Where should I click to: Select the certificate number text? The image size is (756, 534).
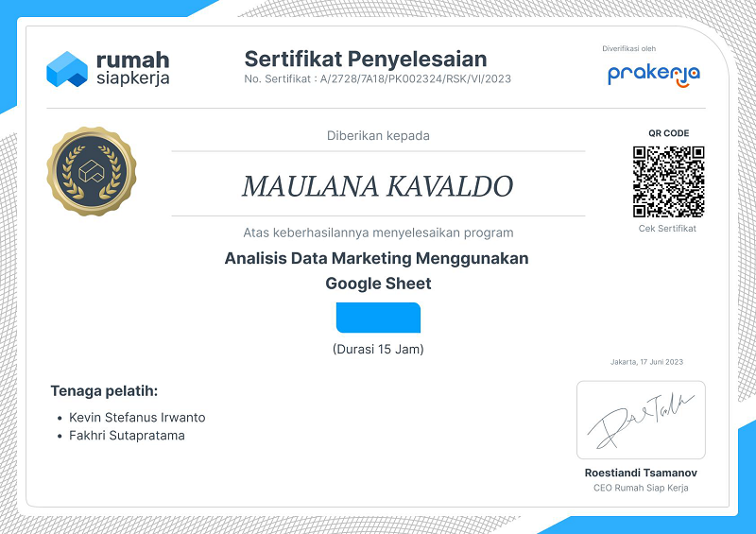coord(377,78)
